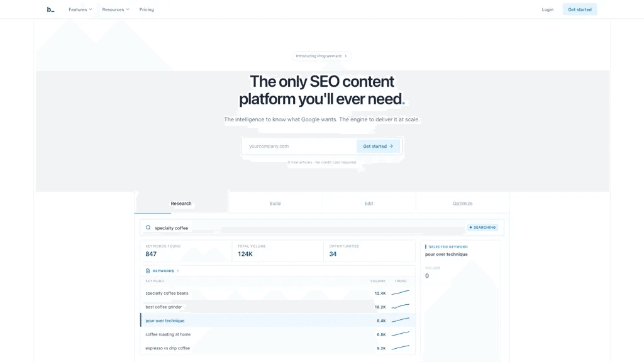
Task: Click the Keywords document icon
Action: 148,271
